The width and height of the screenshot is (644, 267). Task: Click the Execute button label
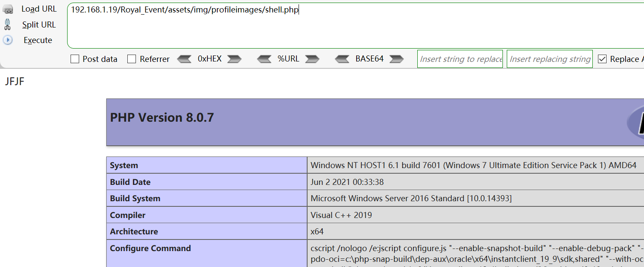tap(38, 40)
